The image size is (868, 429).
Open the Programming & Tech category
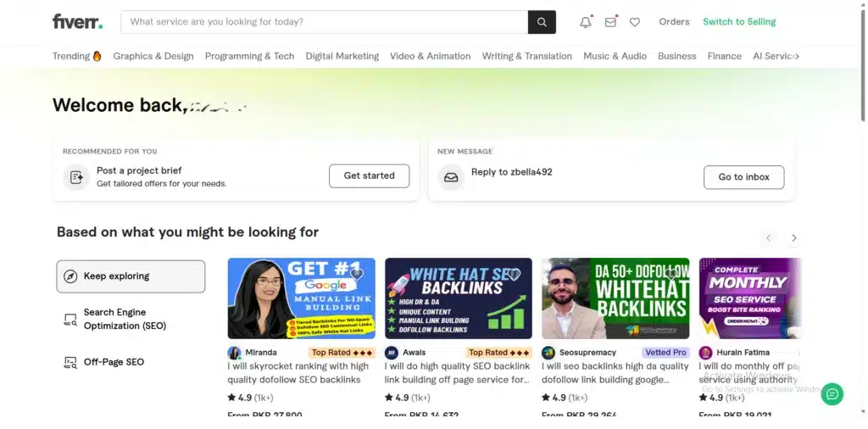[x=250, y=56]
